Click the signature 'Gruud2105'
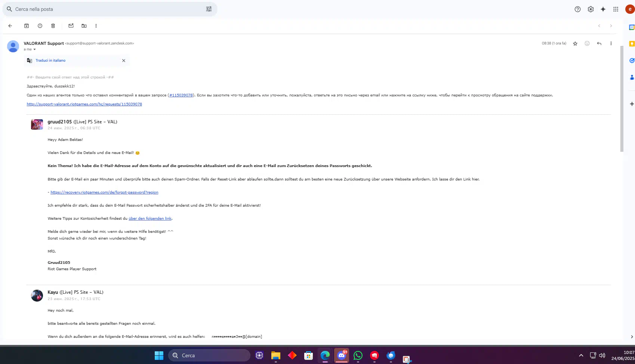The image size is (635, 364). tap(59, 263)
